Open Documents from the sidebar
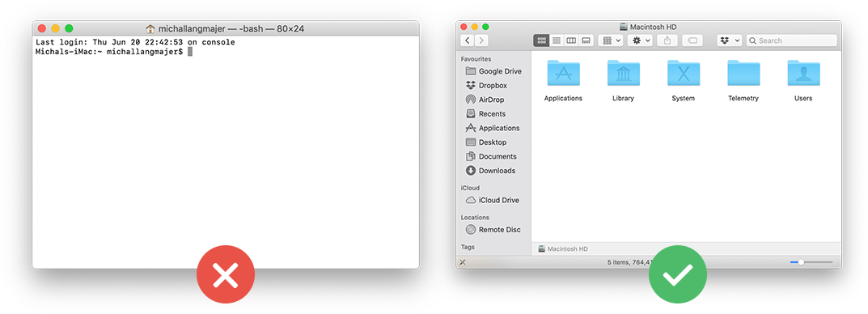This screenshot has width=868, height=314. coord(491,157)
